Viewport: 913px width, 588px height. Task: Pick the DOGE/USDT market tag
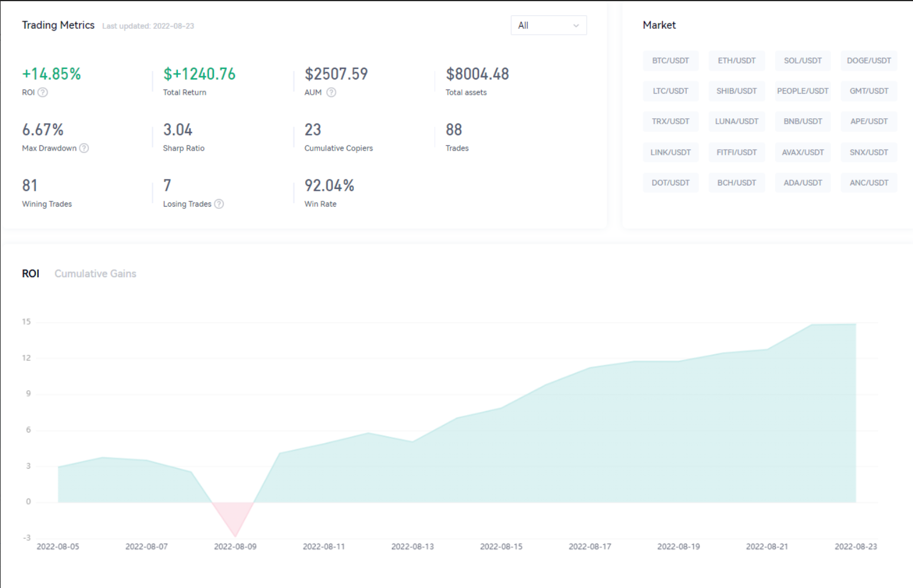pyautogui.click(x=869, y=61)
